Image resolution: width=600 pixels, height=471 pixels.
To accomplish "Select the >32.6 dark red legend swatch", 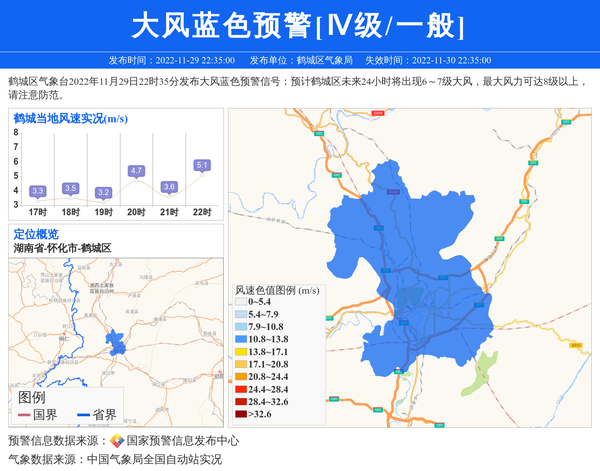I will [x=240, y=413].
